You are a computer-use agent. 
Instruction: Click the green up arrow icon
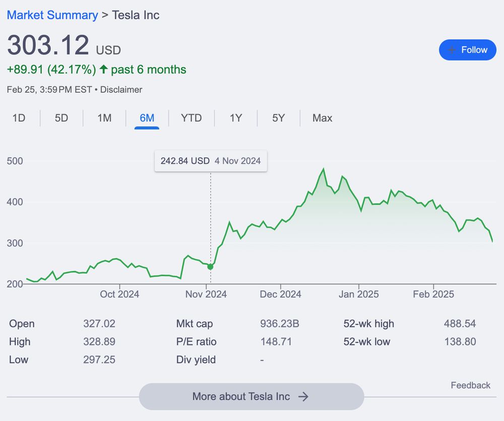103,69
